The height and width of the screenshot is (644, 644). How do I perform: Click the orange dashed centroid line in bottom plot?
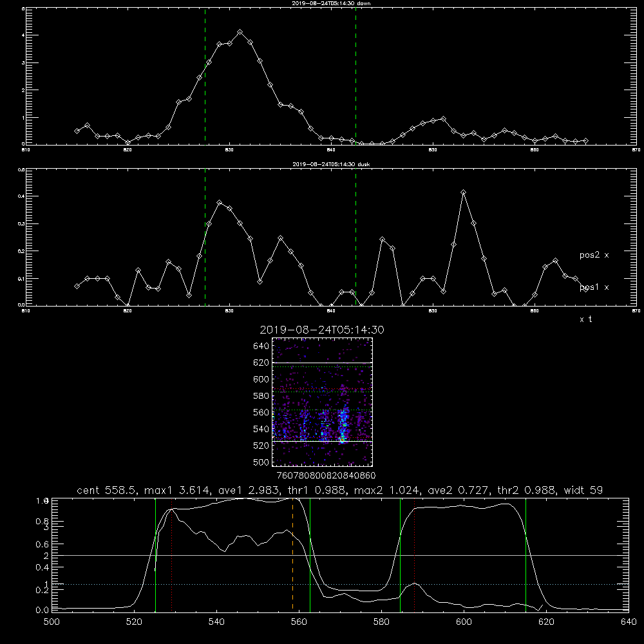[293, 554]
